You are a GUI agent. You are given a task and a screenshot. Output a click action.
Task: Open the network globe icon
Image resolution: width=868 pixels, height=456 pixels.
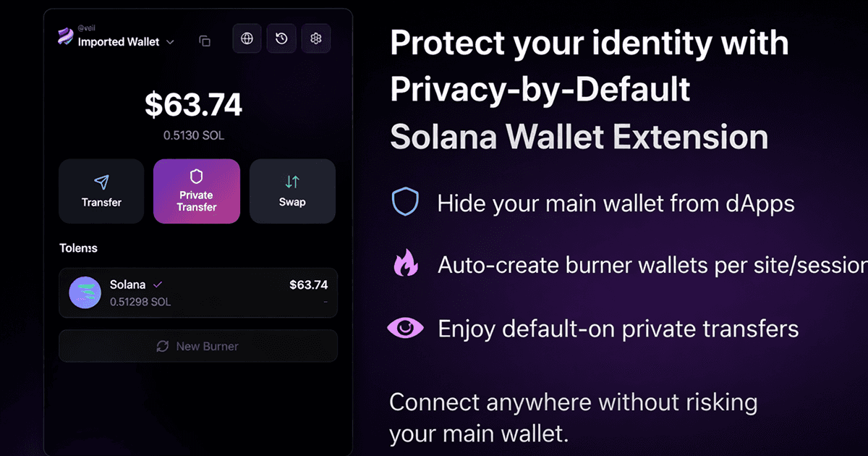[x=247, y=38]
